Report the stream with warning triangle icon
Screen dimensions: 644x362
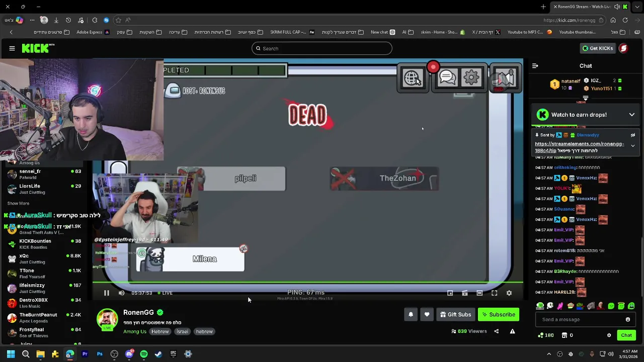tap(512, 331)
